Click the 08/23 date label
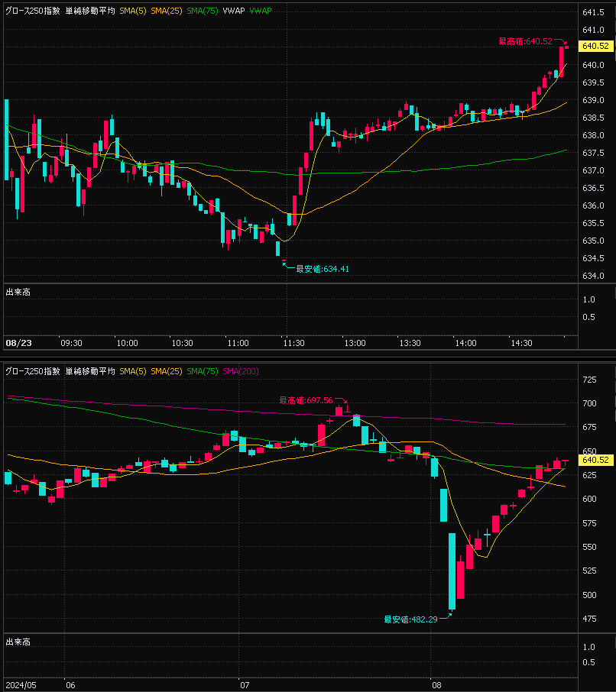 click(18, 343)
